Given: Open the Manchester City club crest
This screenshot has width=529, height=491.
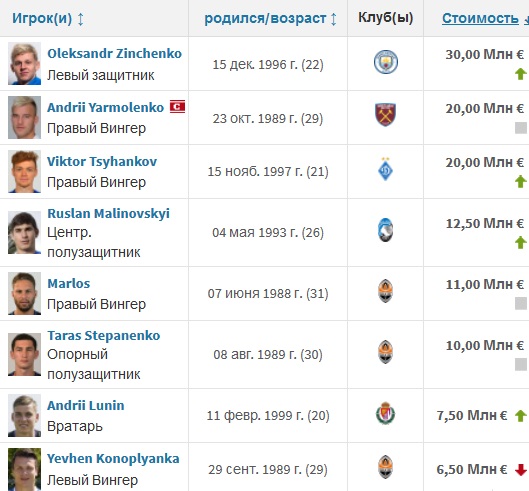Looking at the screenshot, I should coord(386,62).
